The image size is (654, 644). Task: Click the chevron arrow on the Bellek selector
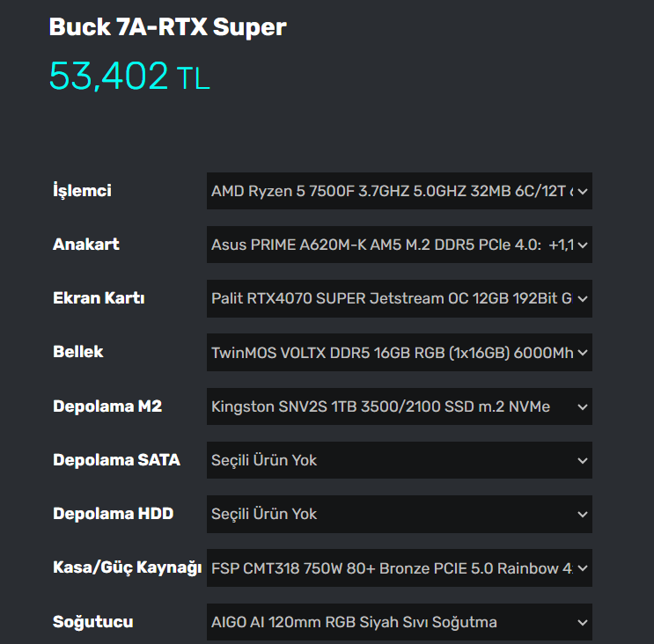[582, 353]
